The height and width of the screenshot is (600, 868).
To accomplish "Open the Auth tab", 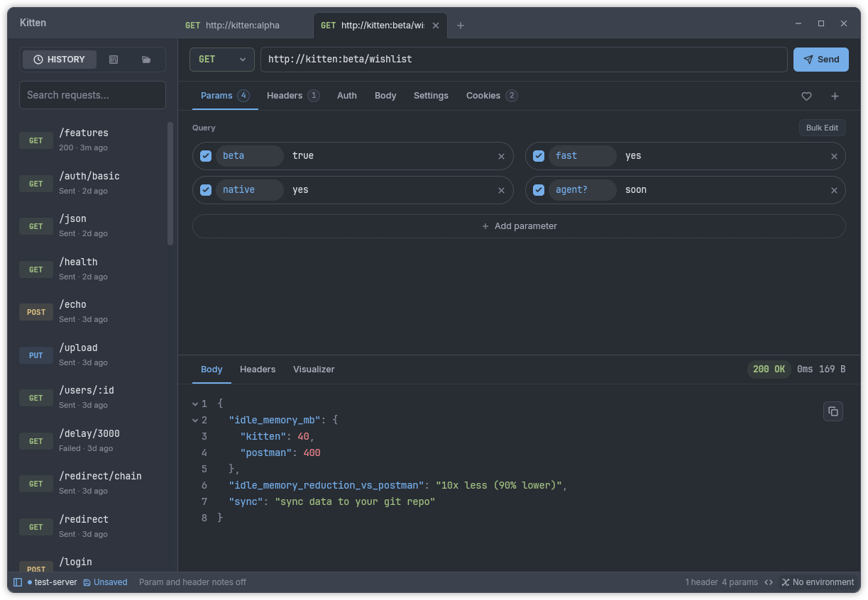I will (347, 96).
